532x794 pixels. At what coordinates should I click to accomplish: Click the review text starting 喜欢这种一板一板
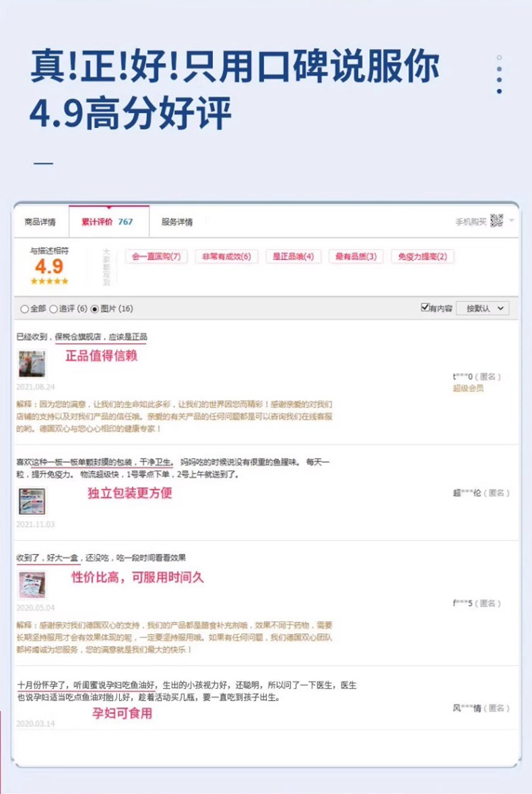tap(172, 469)
